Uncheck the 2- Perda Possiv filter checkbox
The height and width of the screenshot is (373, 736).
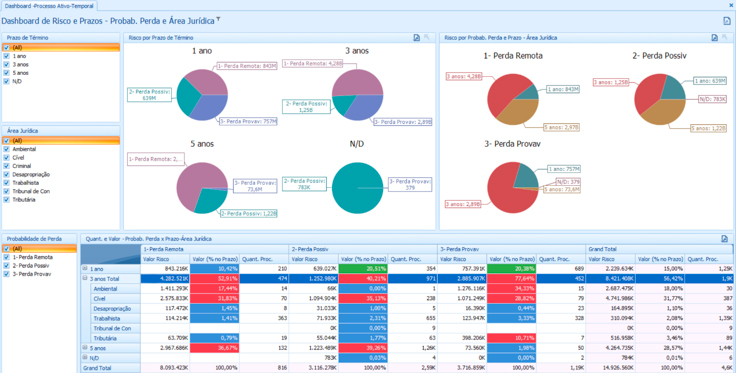pos(7,266)
